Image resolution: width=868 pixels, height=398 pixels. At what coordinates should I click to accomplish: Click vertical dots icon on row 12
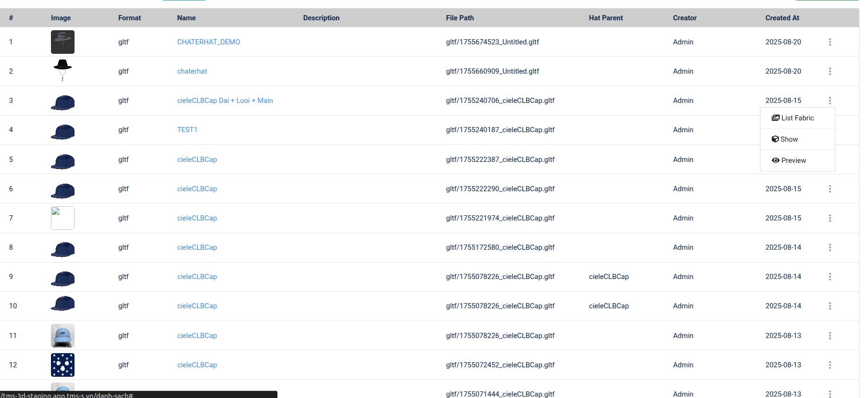pos(830,365)
